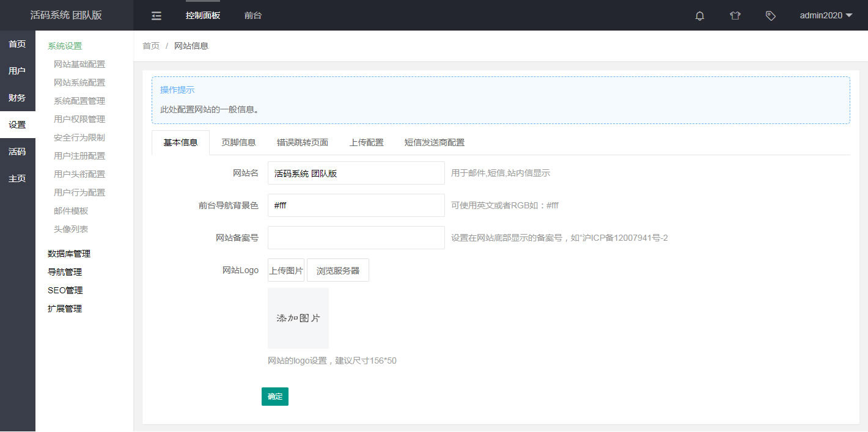Expand 扩展管理 group
868x432 pixels.
(x=65, y=309)
